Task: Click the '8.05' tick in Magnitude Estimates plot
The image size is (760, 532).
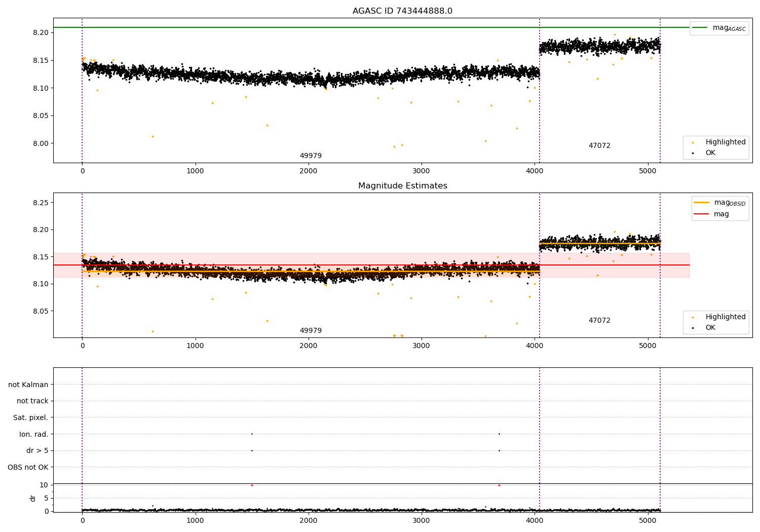Action: coord(40,311)
